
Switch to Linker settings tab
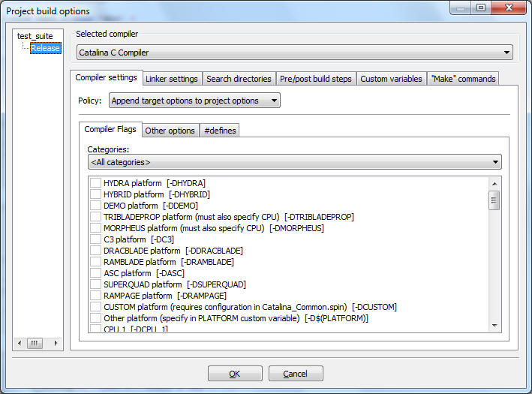(x=172, y=79)
